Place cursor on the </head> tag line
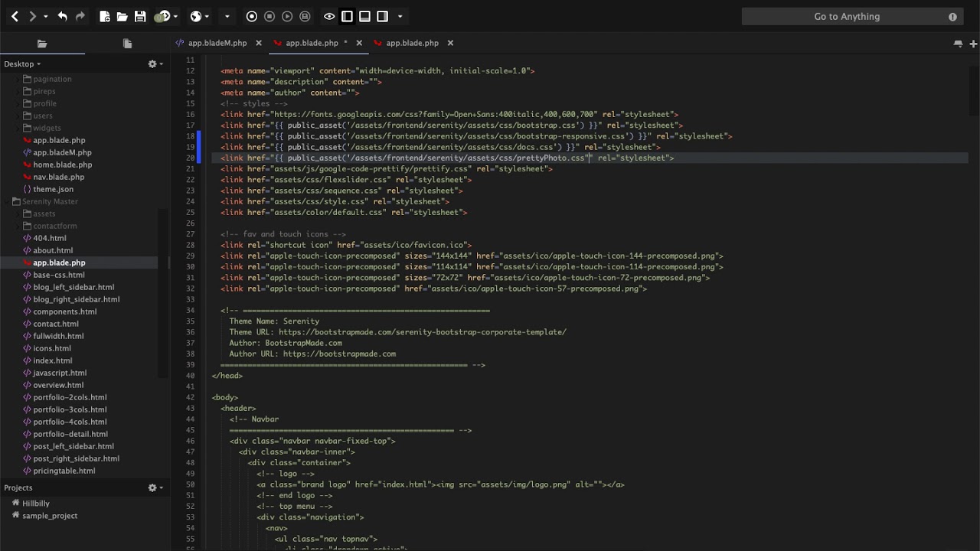This screenshot has height=551, width=980. coord(227,376)
